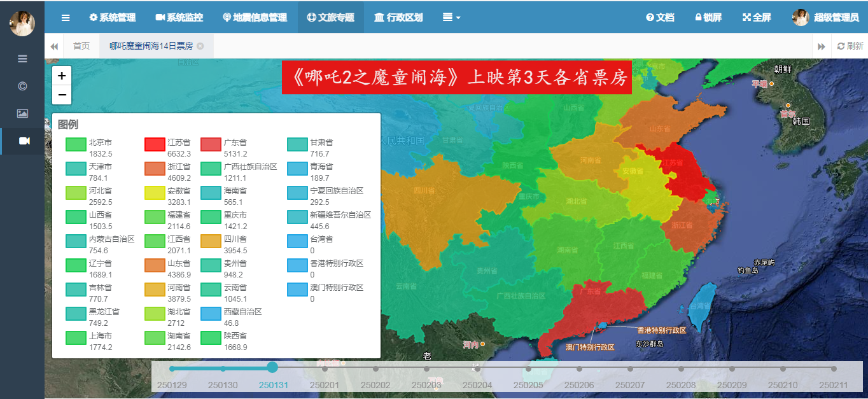Select the 文旅专题 menu
The width and height of the screenshot is (868, 399).
331,18
